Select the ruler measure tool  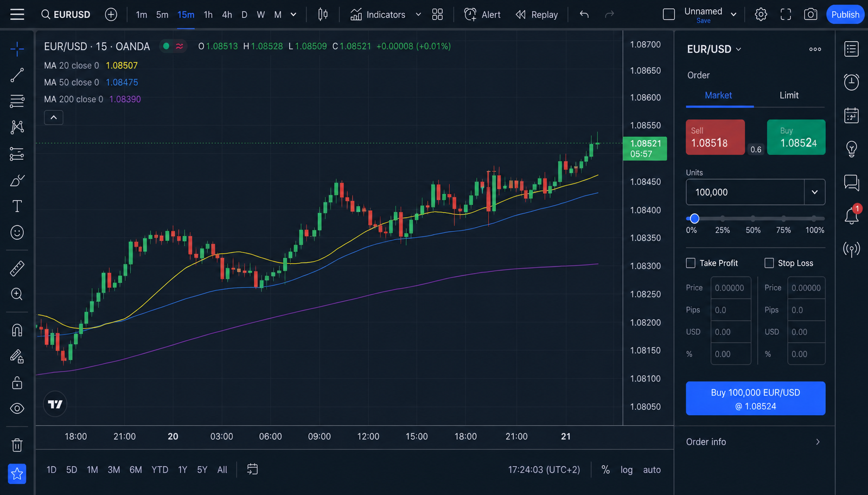pos(17,268)
